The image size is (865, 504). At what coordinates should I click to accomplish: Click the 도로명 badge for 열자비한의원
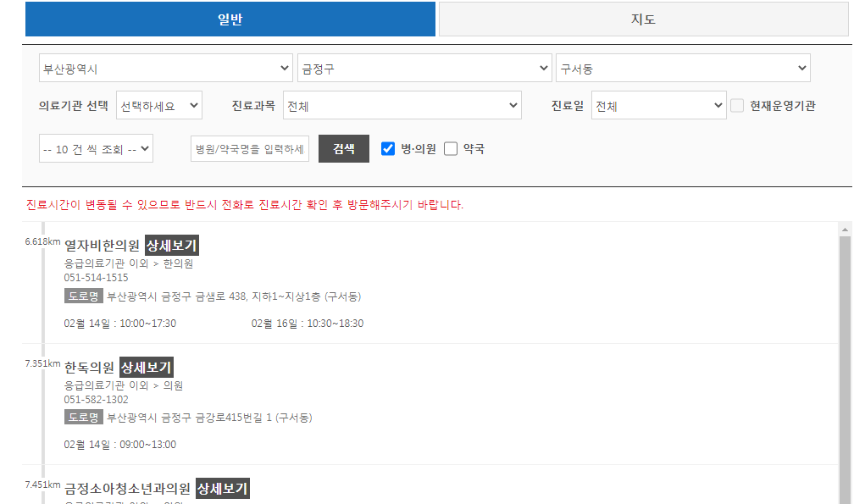[83, 296]
